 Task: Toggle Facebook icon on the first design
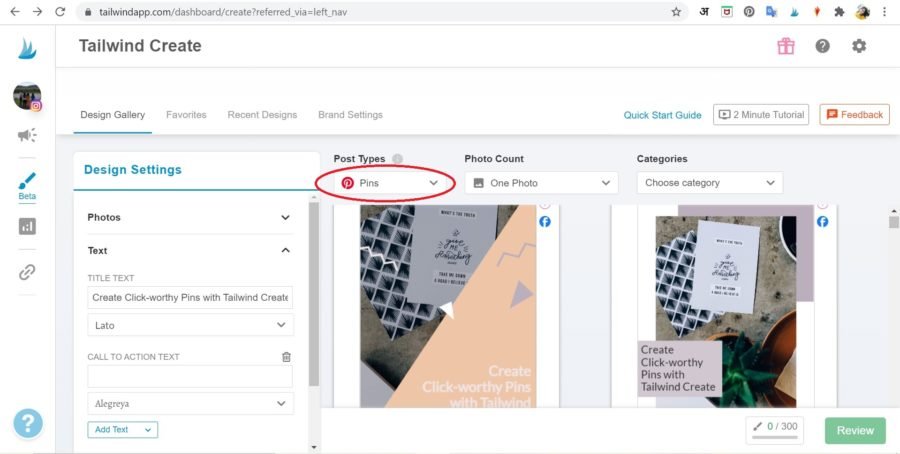[x=545, y=222]
